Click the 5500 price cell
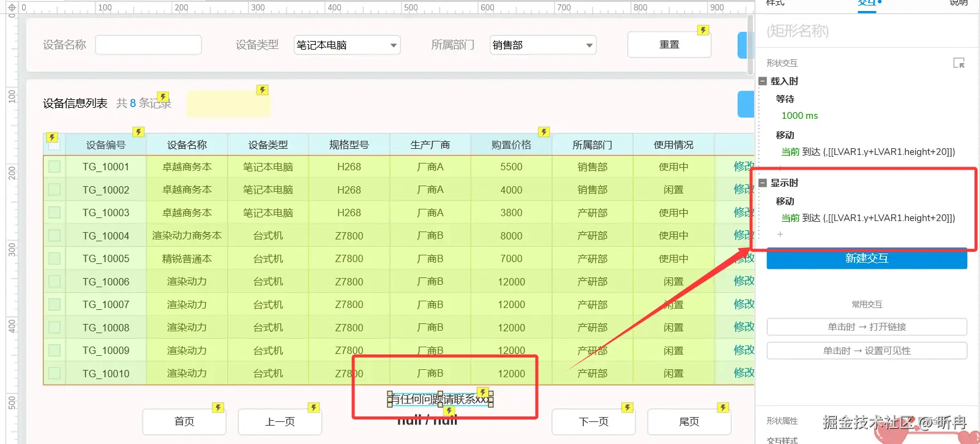 pyautogui.click(x=511, y=167)
